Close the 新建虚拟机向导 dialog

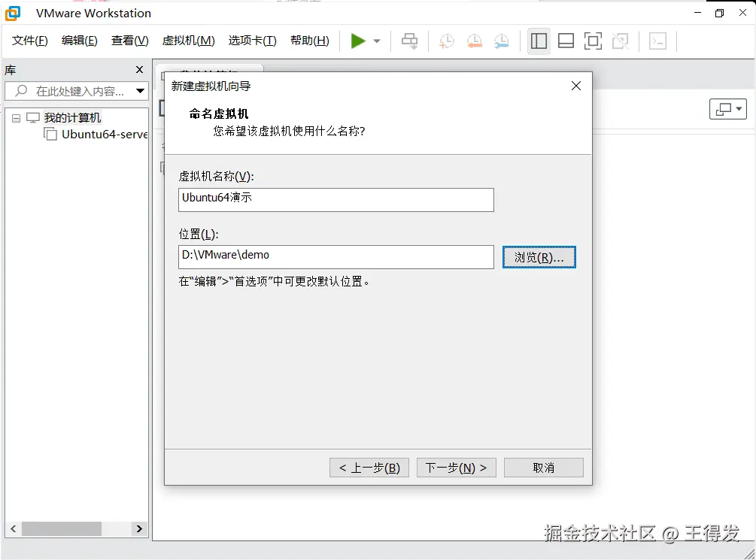(576, 86)
